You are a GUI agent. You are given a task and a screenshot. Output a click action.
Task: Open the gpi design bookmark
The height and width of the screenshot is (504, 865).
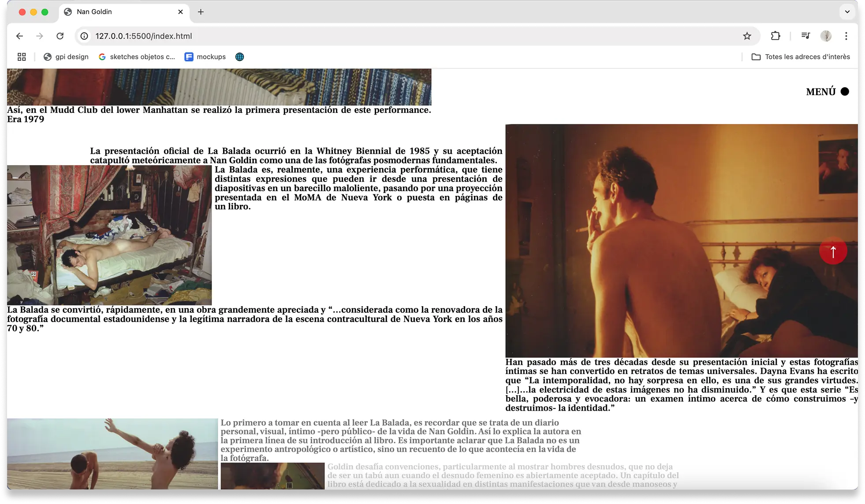[66, 57]
